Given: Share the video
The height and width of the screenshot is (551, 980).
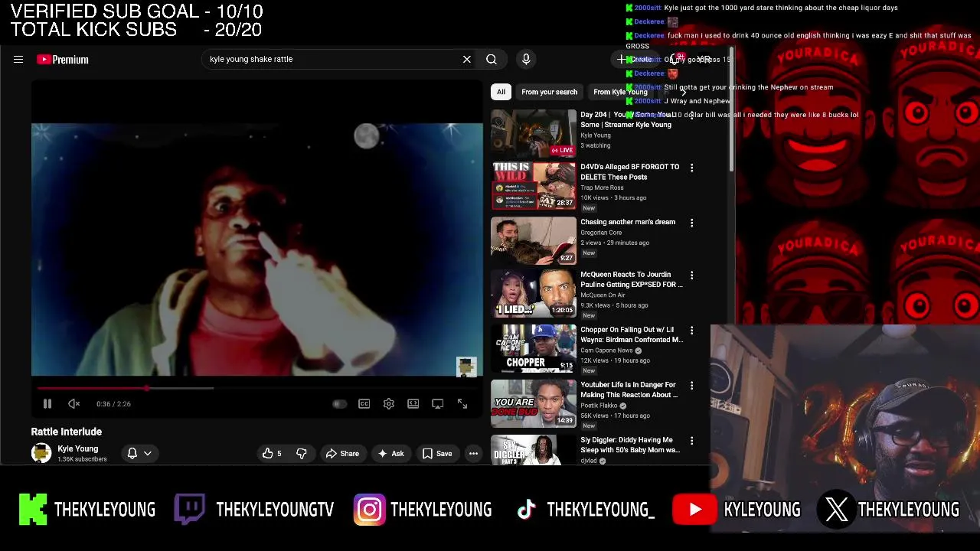Looking at the screenshot, I should coord(342,454).
